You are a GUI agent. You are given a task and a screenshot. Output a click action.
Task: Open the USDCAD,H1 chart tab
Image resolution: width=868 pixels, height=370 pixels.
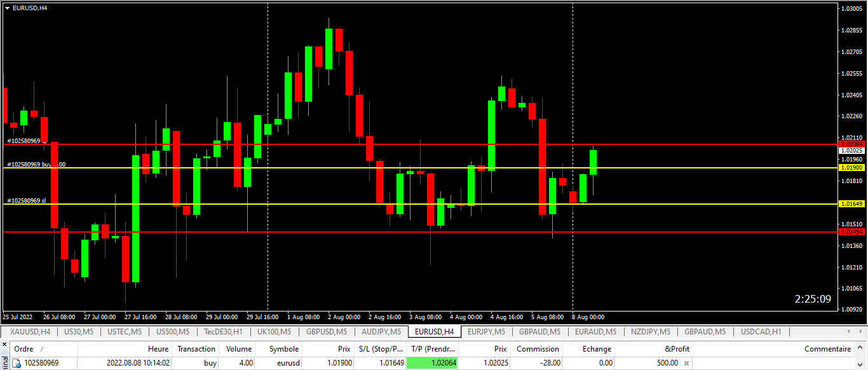[761, 331]
